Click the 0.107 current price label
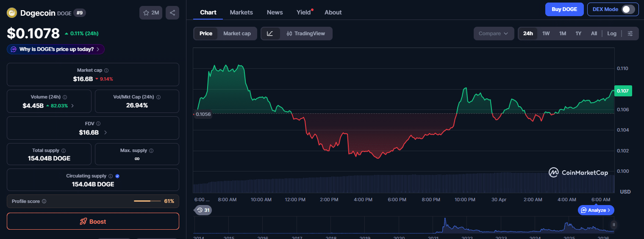The height and width of the screenshot is (239, 644). (622, 90)
